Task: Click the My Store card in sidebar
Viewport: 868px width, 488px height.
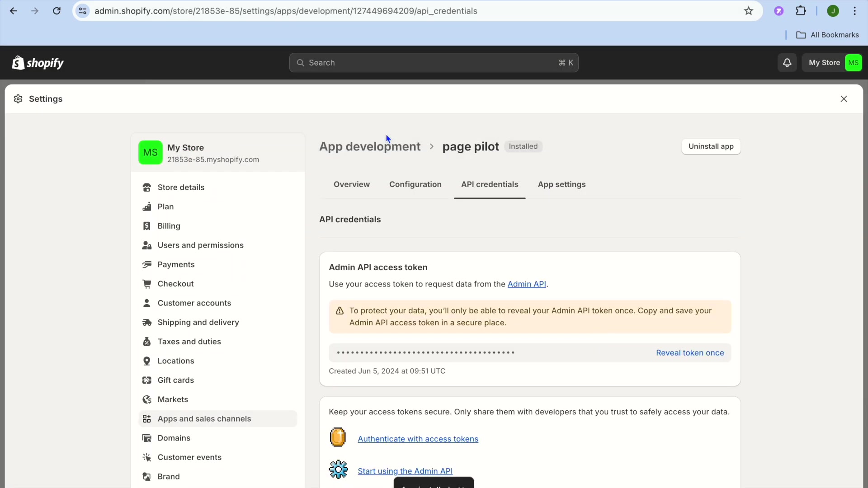Action: (x=218, y=153)
